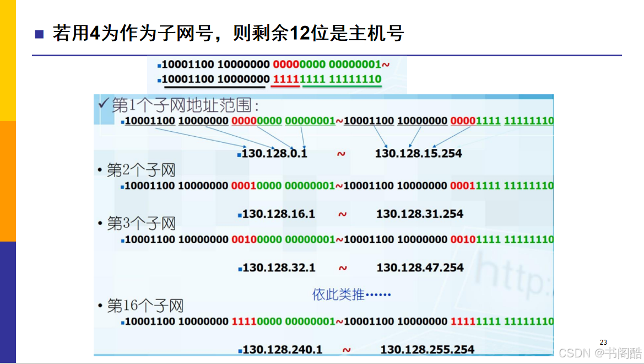The width and height of the screenshot is (644, 364).
Task: Select the address 130.128.240.1
Action: tap(283, 350)
